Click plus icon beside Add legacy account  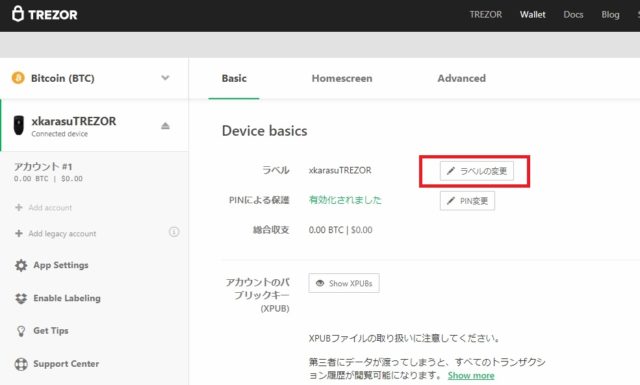18,233
